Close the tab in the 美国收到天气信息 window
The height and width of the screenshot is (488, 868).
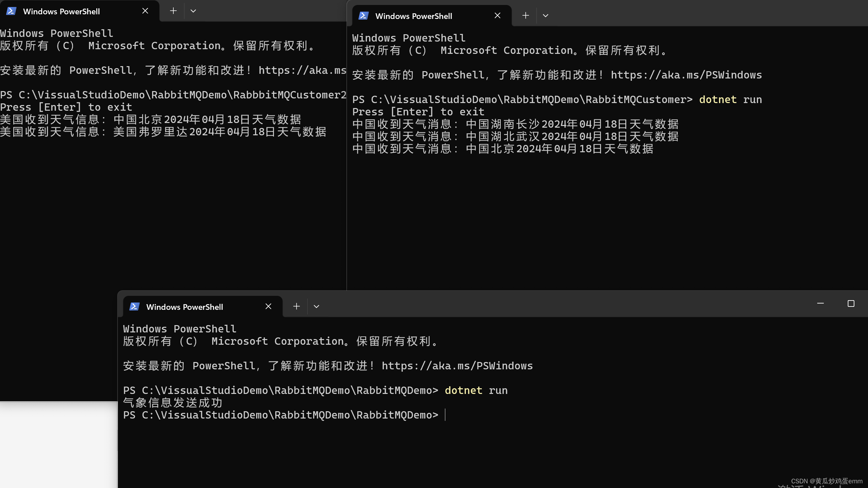[x=145, y=11]
